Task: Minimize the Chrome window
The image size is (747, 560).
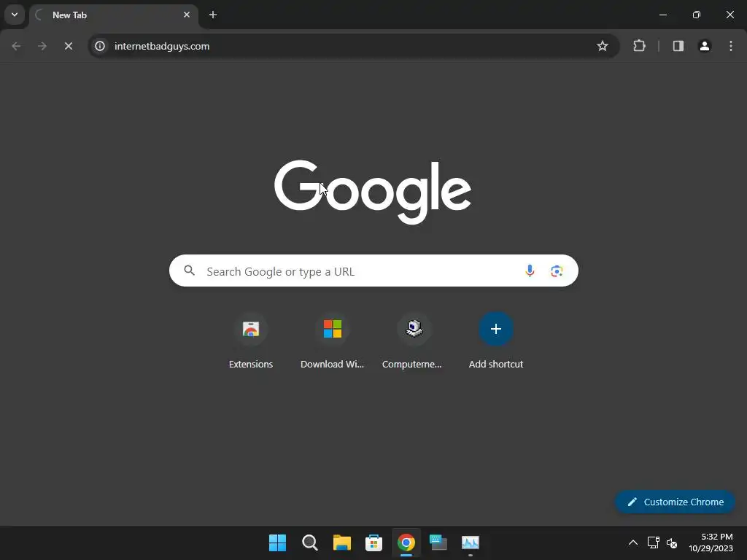Action: click(x=662, y=15)
